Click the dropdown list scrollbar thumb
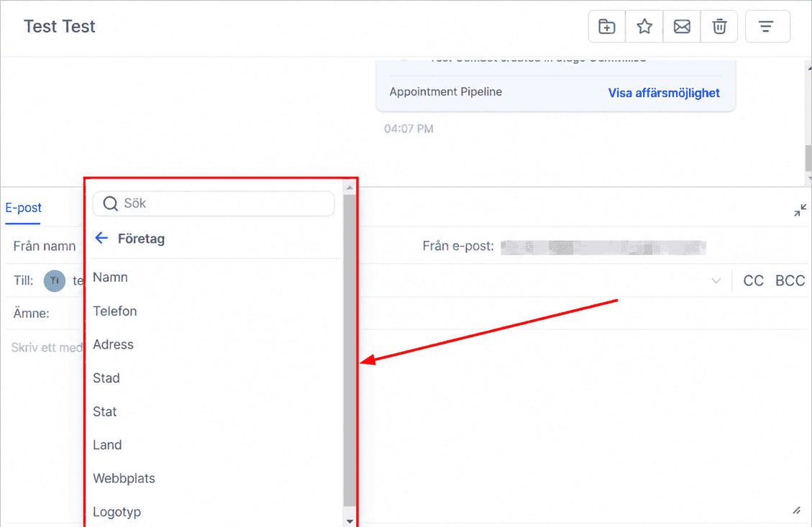Viewport: 812px width, 527px height. tap(350, 350)
